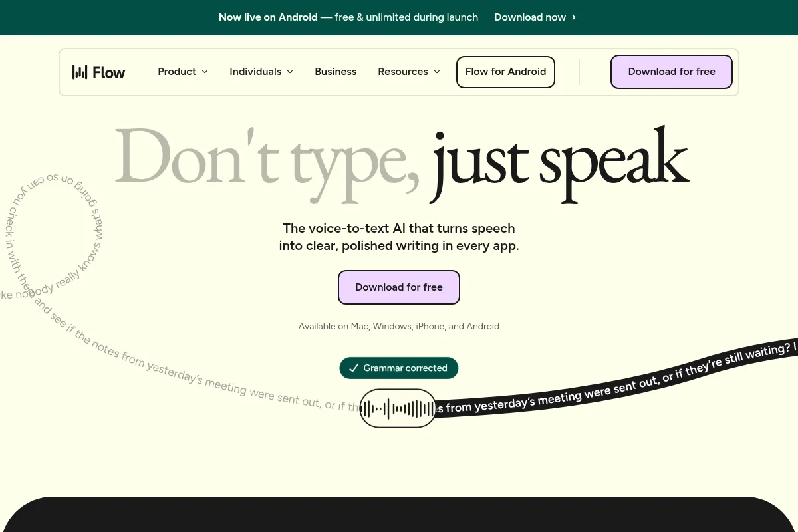
Task: Click the Grammar corrected badge
Action: pos(399,368)
